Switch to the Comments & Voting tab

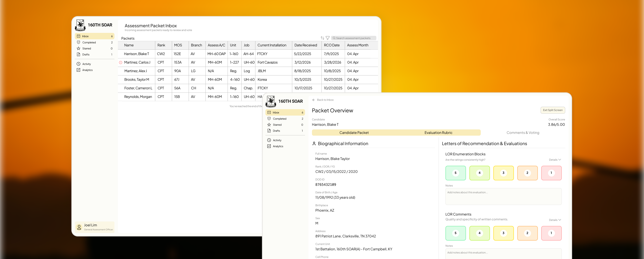point(523,133)
